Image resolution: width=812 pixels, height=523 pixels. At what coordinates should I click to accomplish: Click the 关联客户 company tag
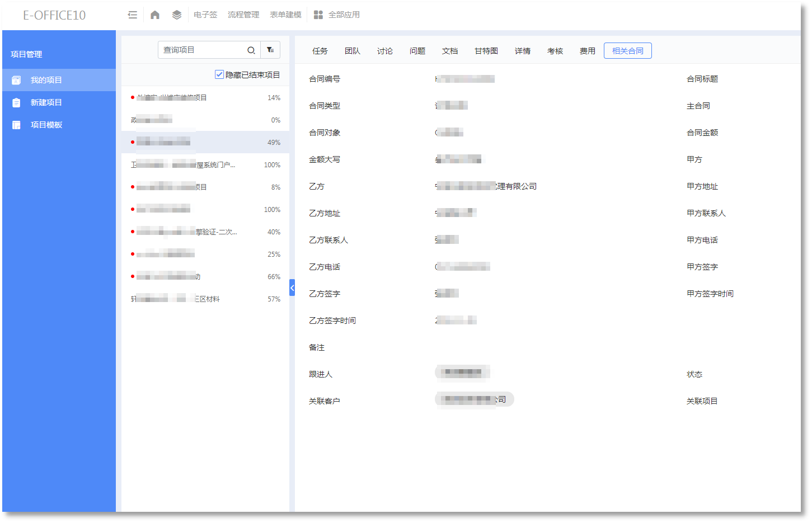coord(475,399)
